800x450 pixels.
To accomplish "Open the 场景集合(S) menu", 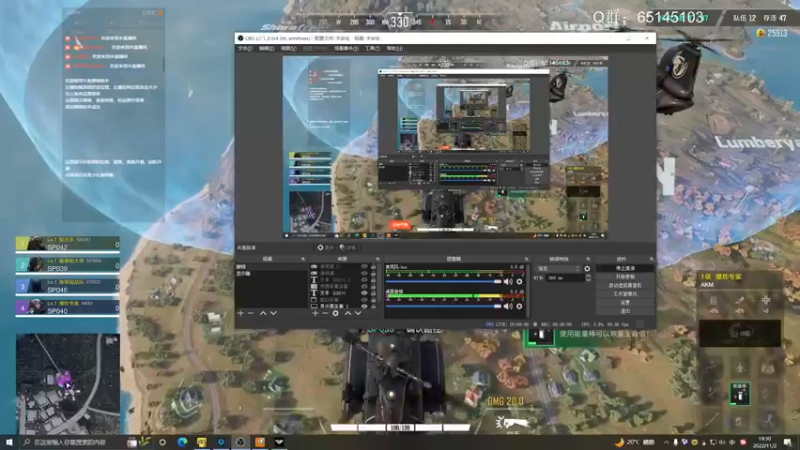I will click(346, 48).
